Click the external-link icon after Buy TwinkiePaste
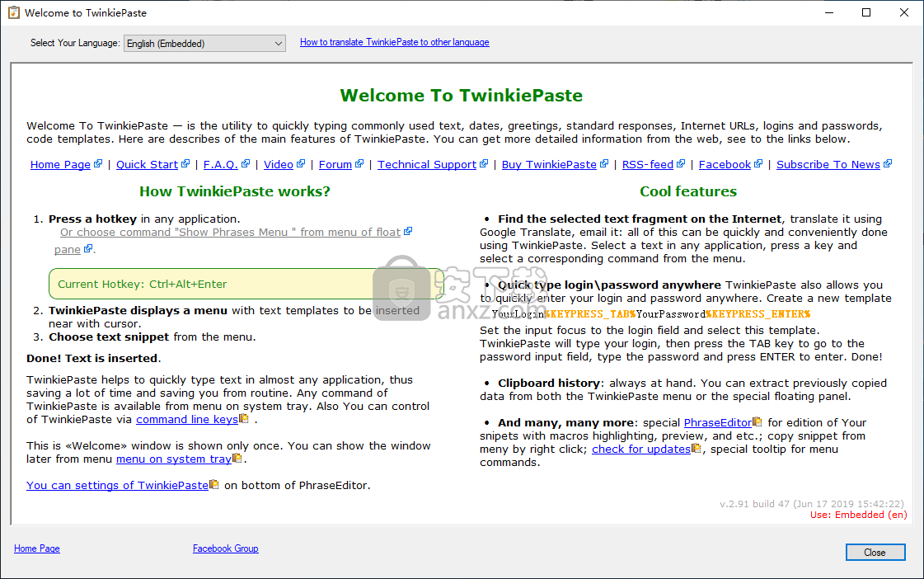This screenshot has height=579, width=924. 604,163
